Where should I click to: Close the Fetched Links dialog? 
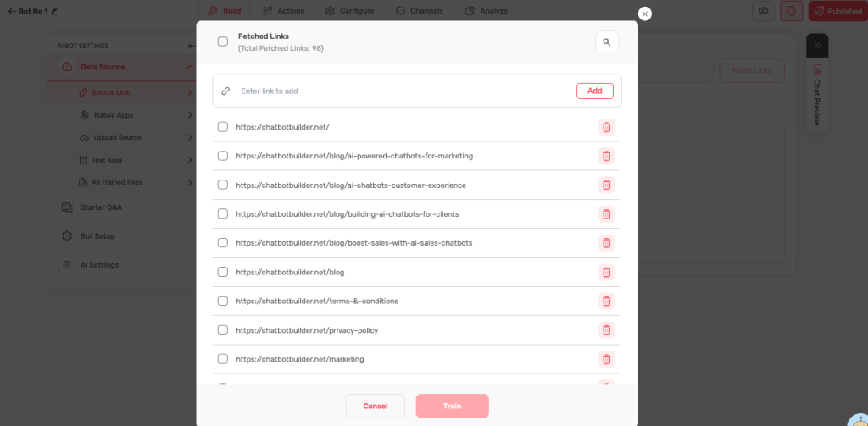pyautogui.click(x=644, y=14)
